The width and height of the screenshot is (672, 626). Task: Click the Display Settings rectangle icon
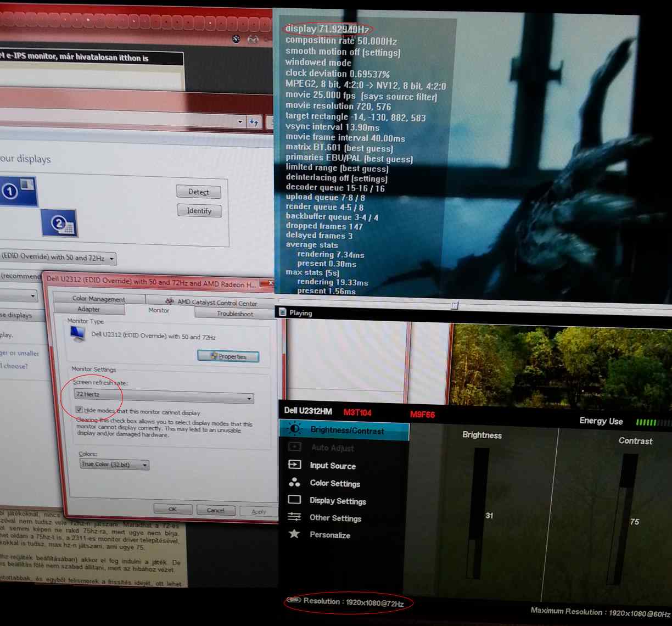(294, 500)
